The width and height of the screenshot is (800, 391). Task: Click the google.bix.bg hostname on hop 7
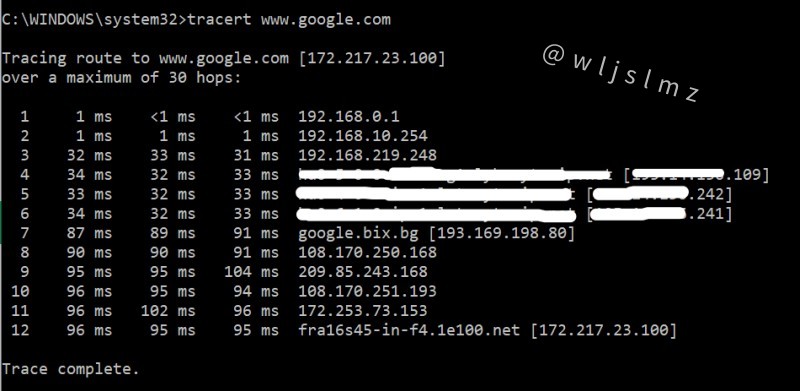click(x=358, y=234)
